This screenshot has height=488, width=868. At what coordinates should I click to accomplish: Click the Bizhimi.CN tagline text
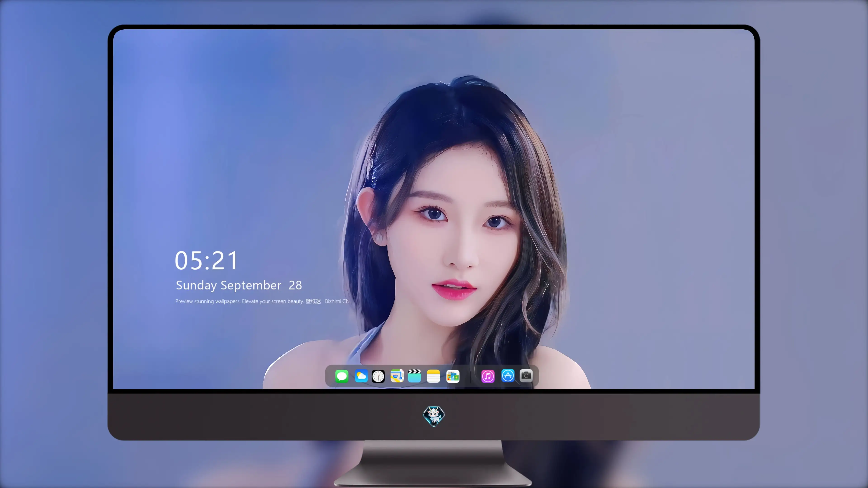click(x=262, y=301)
